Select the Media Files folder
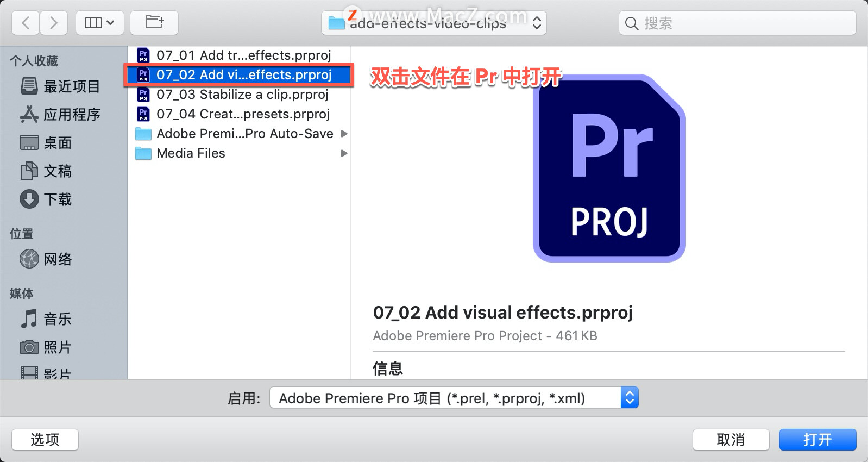The height and width of the screenshot is (462, 868). click(240, 153)
